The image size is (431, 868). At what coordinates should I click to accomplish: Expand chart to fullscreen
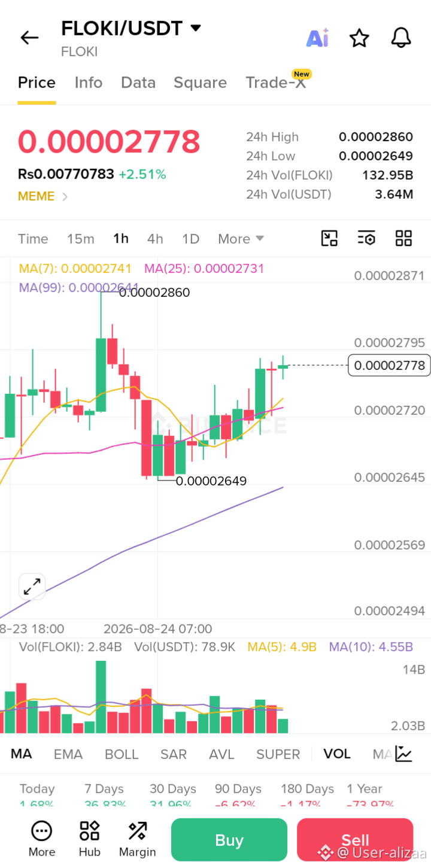point(32,587)
